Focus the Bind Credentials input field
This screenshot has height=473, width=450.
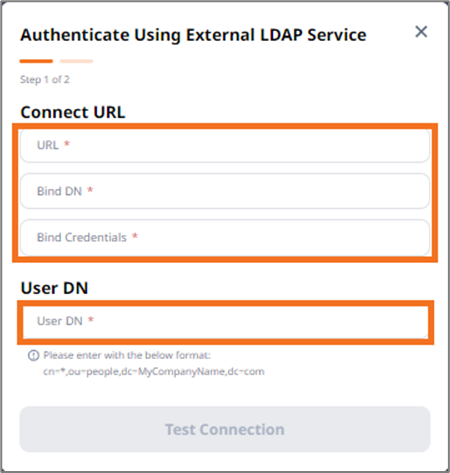(225, 237)
